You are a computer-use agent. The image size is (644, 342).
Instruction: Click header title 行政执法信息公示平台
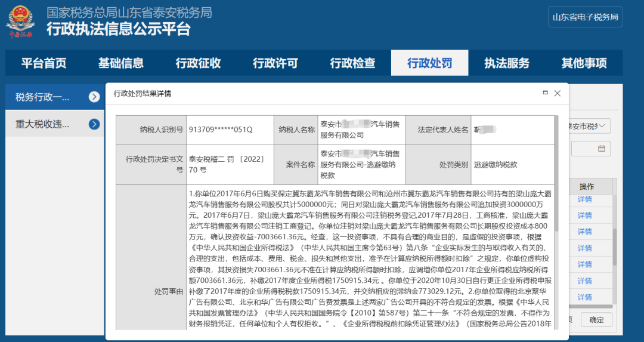118,29
